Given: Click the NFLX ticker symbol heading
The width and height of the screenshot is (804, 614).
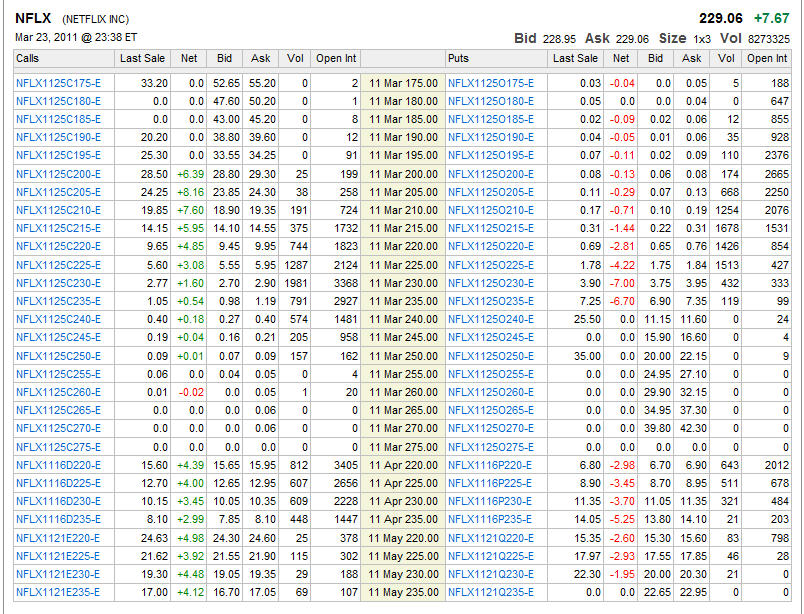Looking at the screenshot, I should pyautogui.click(x=32, y=18).
